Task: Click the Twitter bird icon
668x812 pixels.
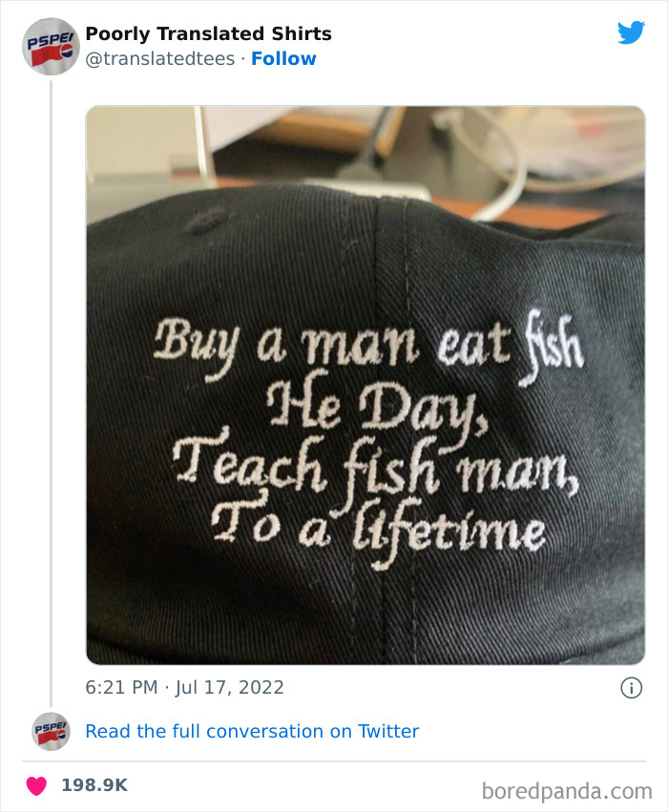Action: coord(632,31)
